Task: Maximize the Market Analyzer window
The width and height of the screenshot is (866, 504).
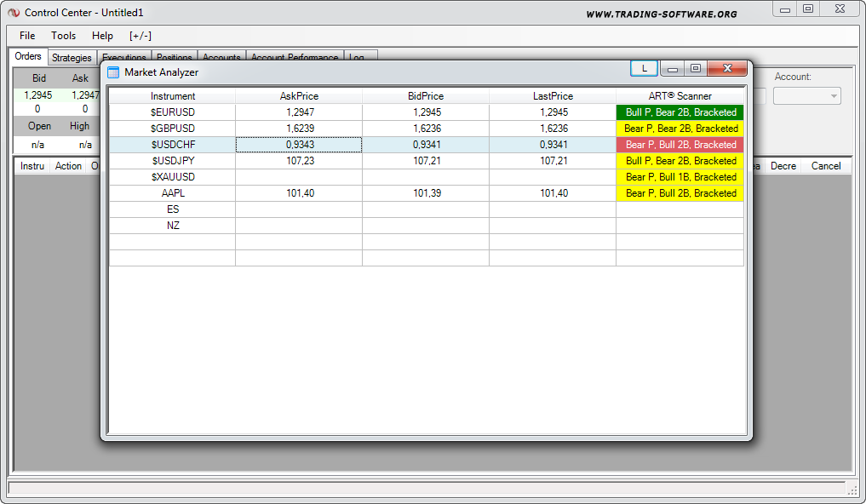Action: 696,68
